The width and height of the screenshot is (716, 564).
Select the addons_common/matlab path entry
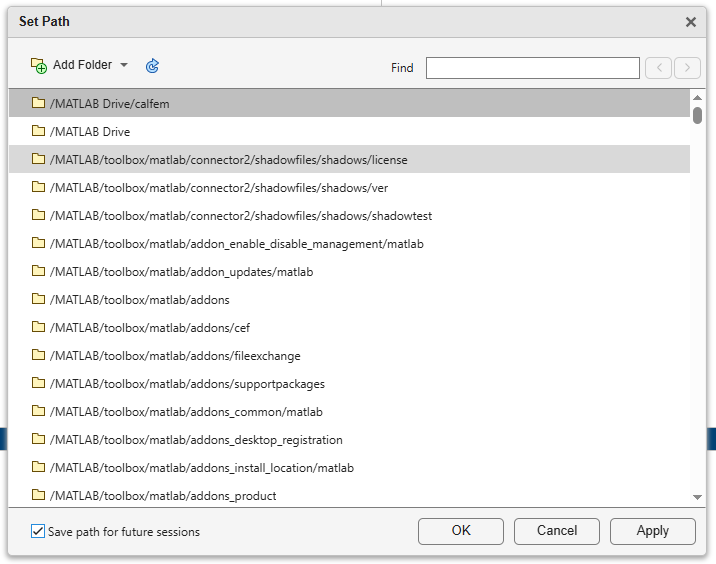(349, 411)
